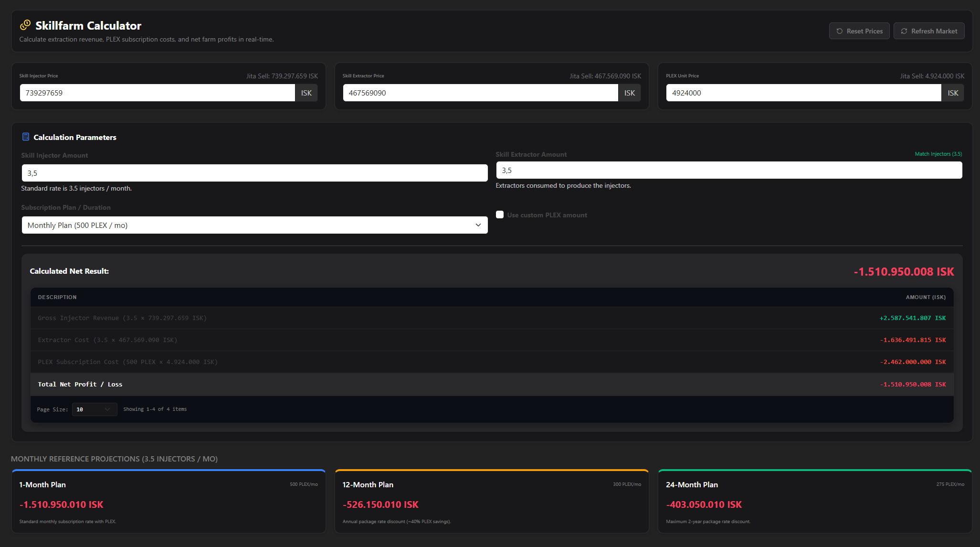Click the Jita Sell: 467.569.090 ISK label
Image resolution: width=980 pixels, height=547 pixels.
[x=605, y=76]
